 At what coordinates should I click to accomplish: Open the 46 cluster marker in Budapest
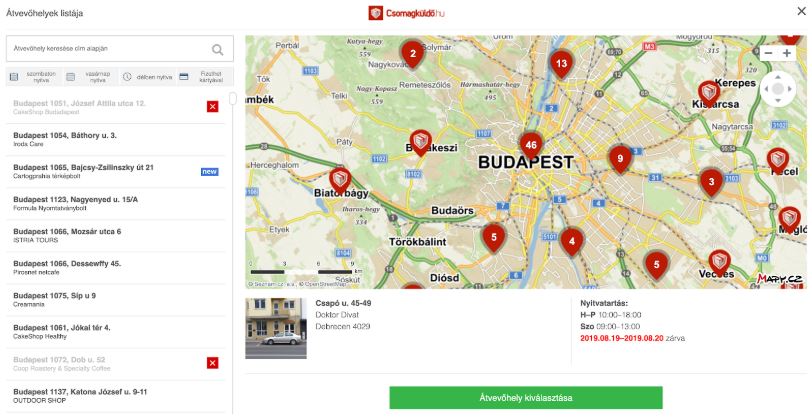[531, 146]
